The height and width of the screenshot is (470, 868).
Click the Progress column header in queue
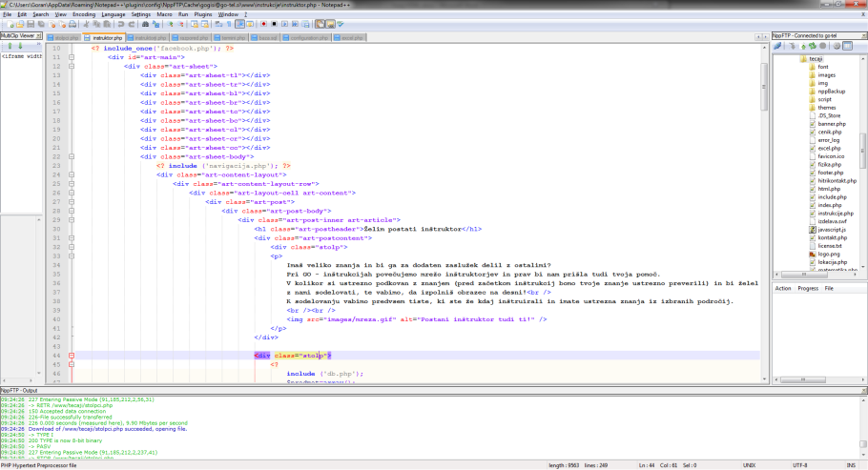(x=808, y=289)
